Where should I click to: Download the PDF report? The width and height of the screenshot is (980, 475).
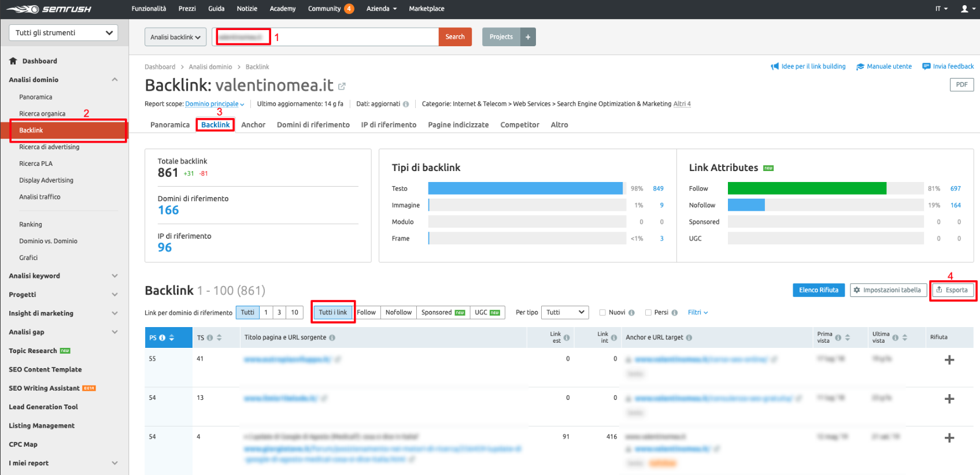tap(961, 85)
